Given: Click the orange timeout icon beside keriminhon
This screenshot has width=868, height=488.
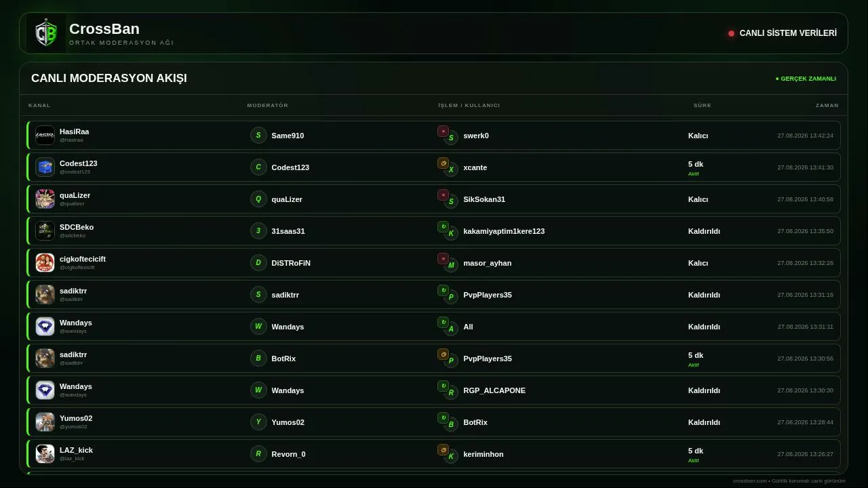Looking at the screenshot, I should [443, 450].
